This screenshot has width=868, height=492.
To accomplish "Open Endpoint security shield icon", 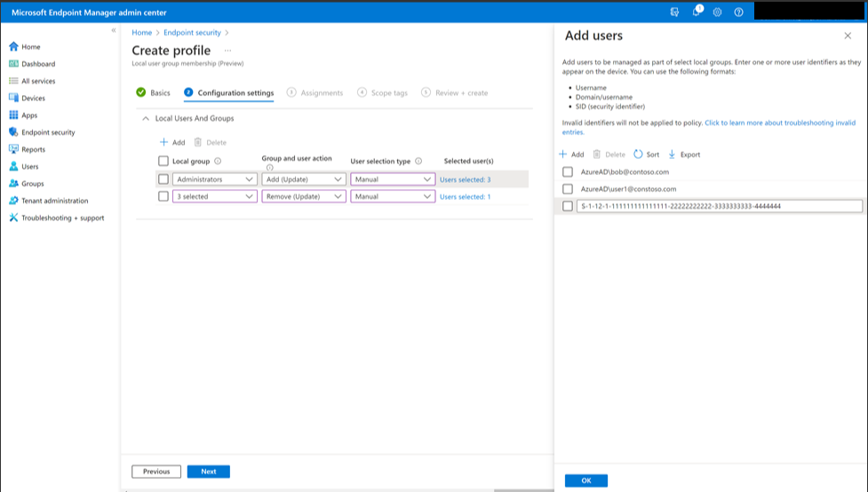I will click(x=14, y=132).
